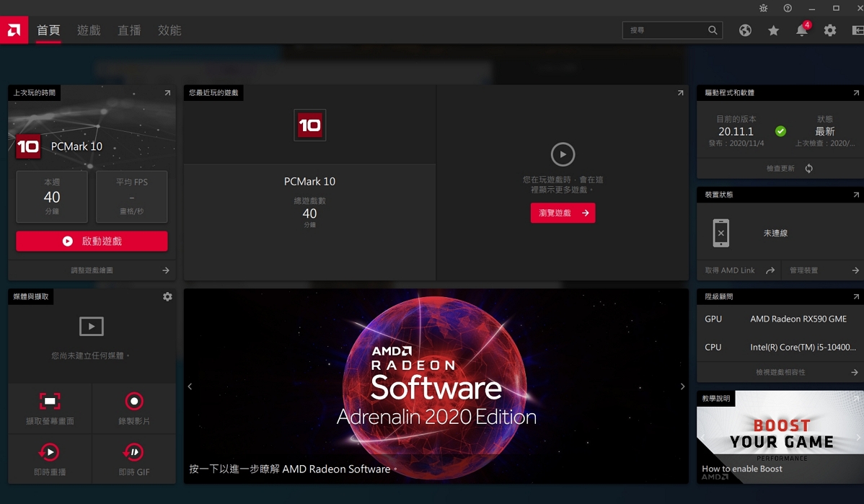Start recording with the 錄製影片 icon
Image resolution: width=864 pixels, height=504 pixels.
point(134,401)
